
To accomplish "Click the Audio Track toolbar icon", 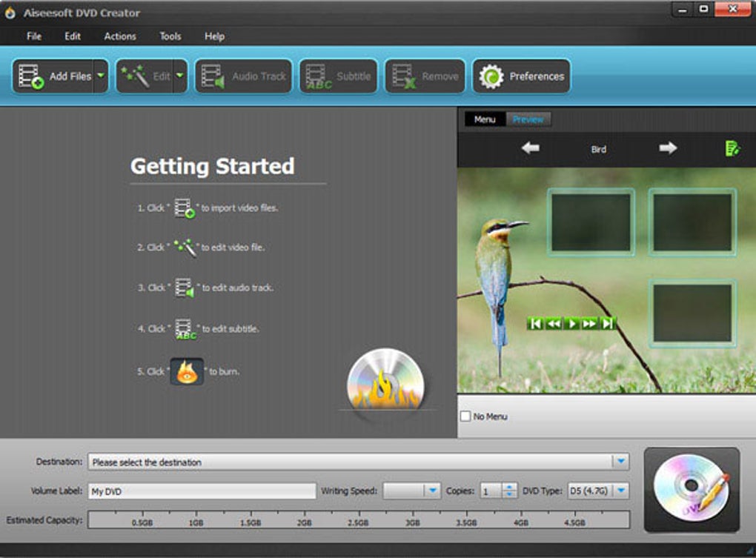I will point(213,76).
